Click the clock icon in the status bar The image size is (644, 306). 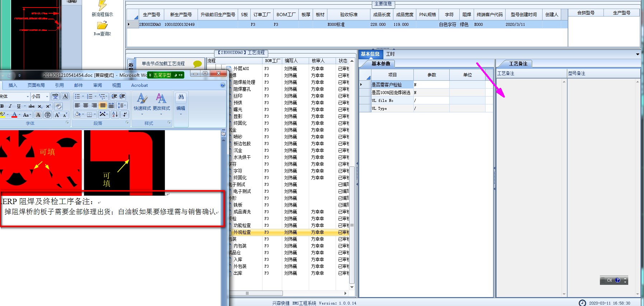pos(582,303)
